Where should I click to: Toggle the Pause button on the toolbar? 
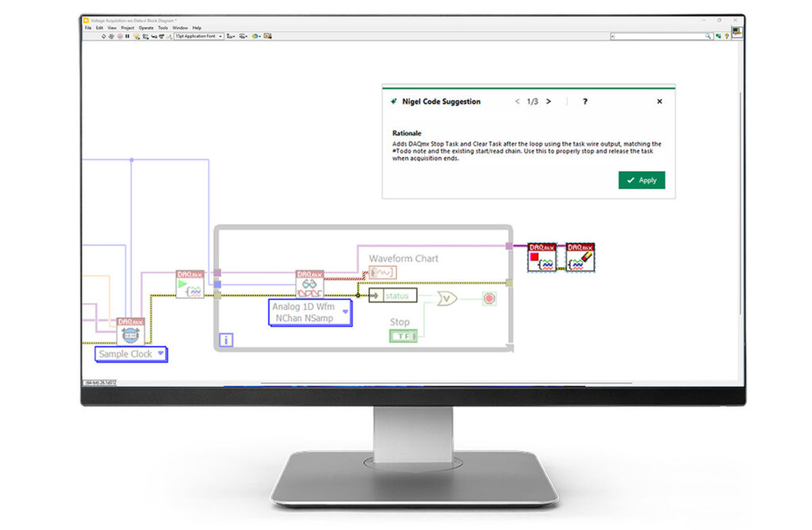click(x=127, y=36)
